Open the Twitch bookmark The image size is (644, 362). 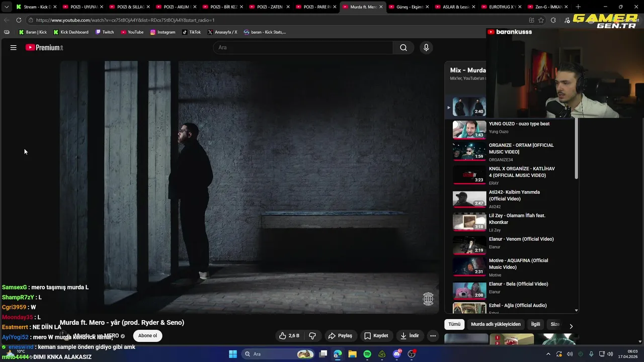point(105,32)
